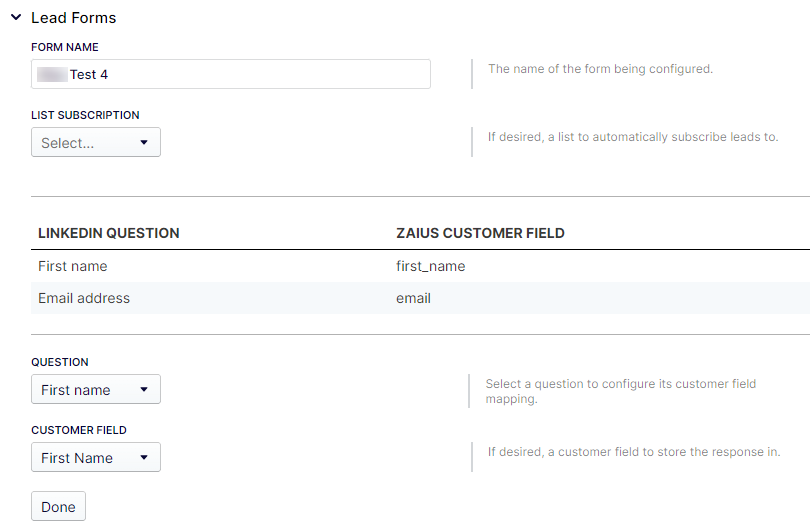Click the LIST SUBSCRIPTION label

(x=86, y=115)
